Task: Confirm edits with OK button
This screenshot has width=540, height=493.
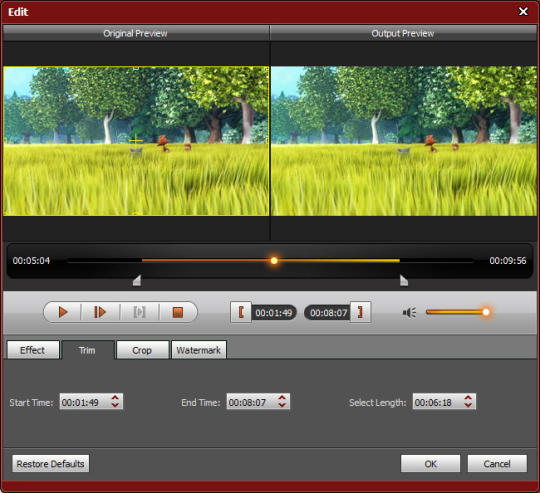Action: [430, 464]
